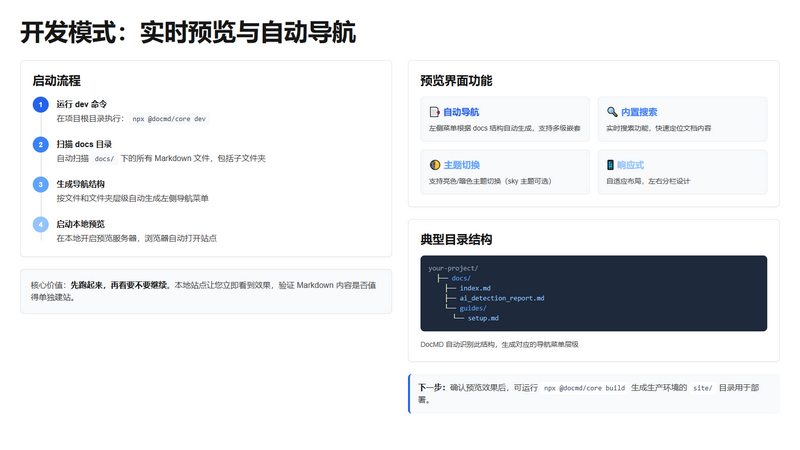Click step 1 circle badge
800x450 pixels.
click(x=41, y=105)
